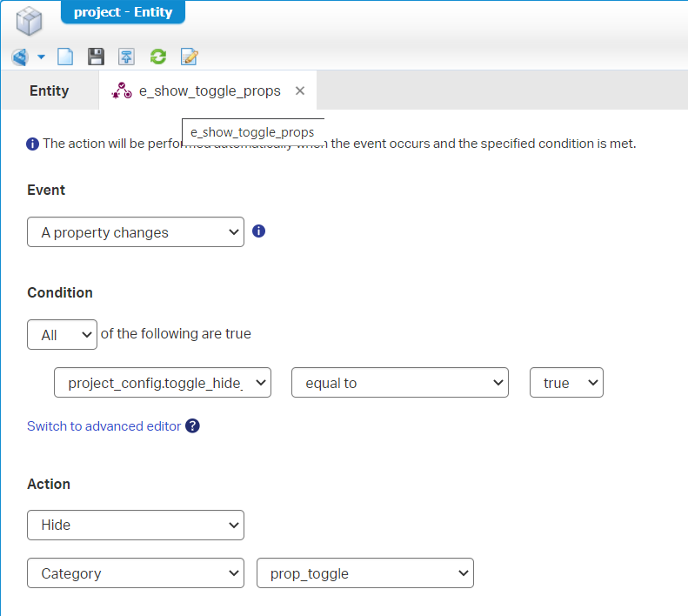Click the new document icon
Image resolution: width=688 pixels, height=616 pixels.
click(x=65, y=57)
